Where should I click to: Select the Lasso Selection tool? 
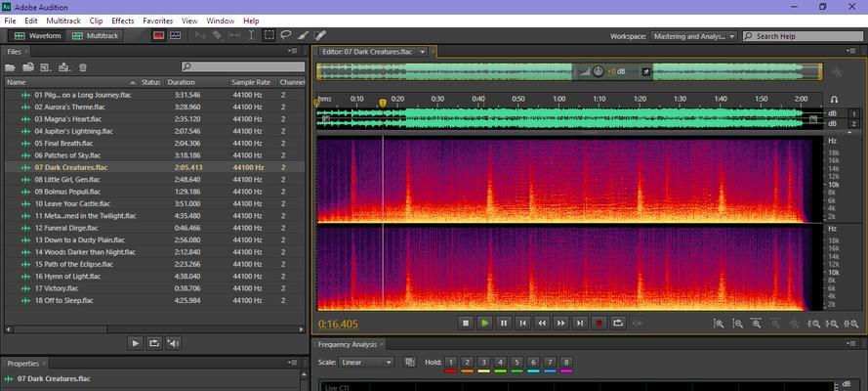click(286, 35)
